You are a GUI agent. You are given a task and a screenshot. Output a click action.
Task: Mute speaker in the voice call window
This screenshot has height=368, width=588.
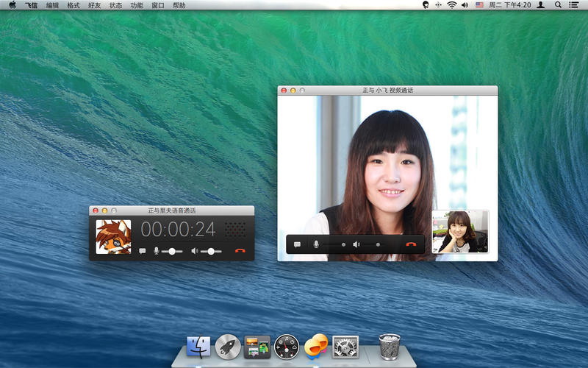click(195, 251)
